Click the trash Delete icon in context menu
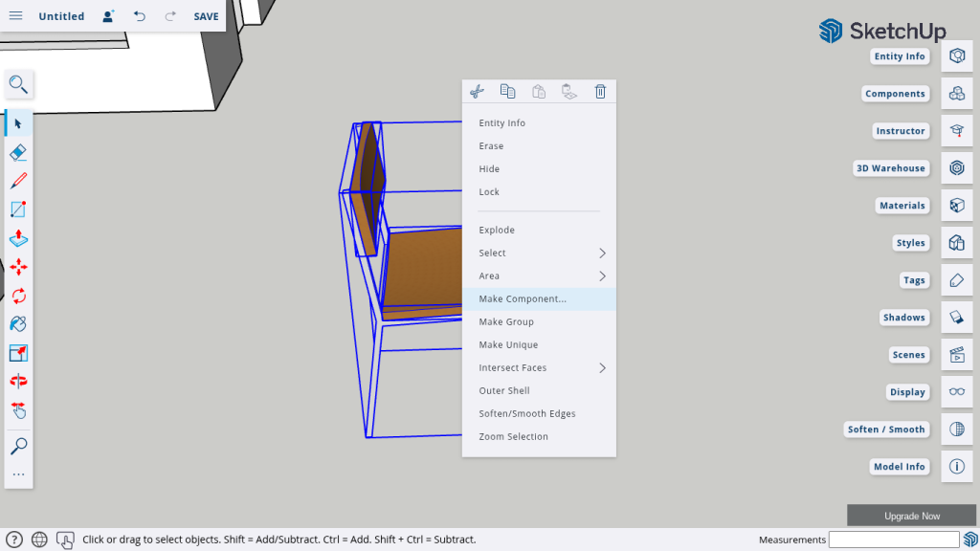 (600, 92)
